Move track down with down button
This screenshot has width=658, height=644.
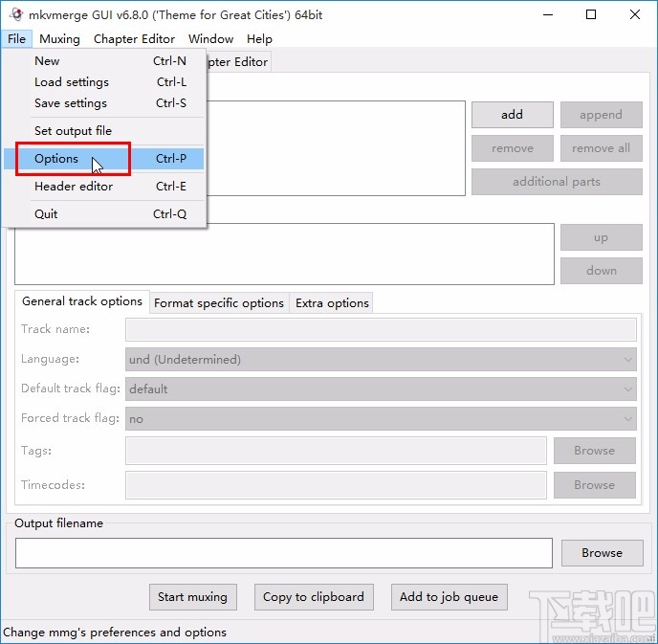pos(601,271)
